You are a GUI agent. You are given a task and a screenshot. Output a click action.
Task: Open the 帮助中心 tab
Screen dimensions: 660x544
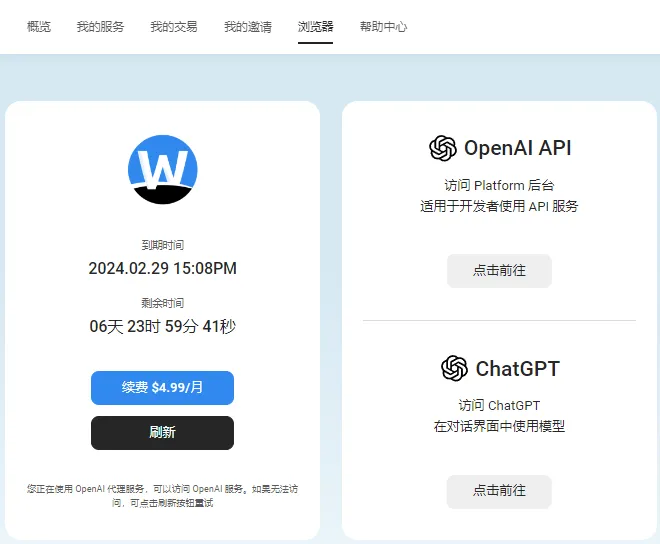pos(383,27)
